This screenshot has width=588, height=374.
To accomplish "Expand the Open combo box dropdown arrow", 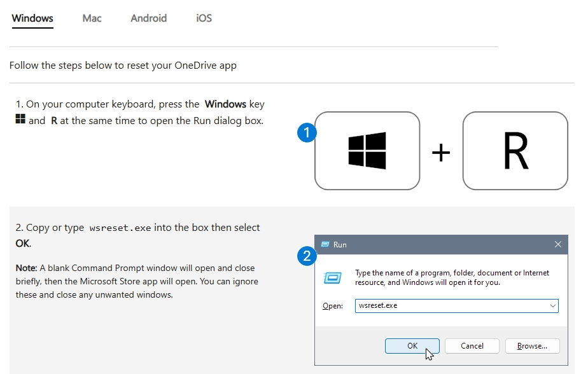I will coord(553,306).
